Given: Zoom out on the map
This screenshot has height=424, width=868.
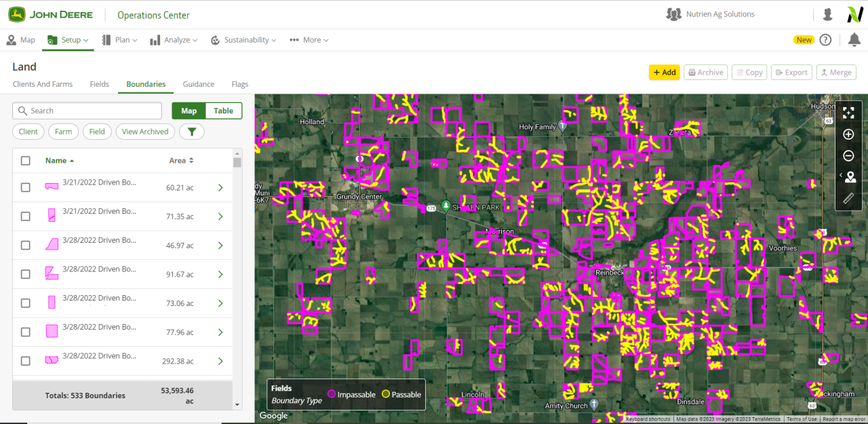Looking at the screenshot, I should point(848,156).
